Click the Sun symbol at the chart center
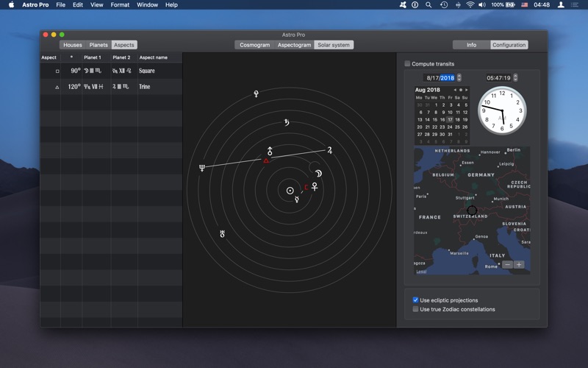 (290, 191)
